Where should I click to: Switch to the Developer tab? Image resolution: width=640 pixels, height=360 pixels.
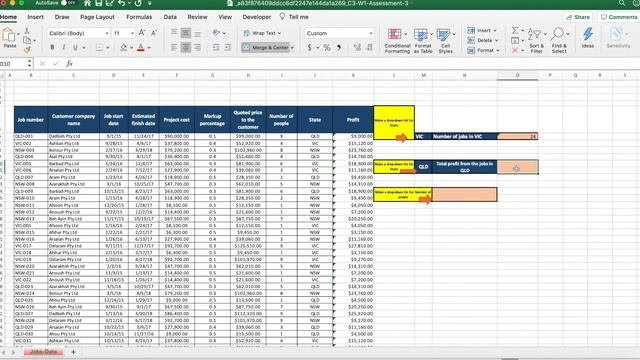coord(257,17)
